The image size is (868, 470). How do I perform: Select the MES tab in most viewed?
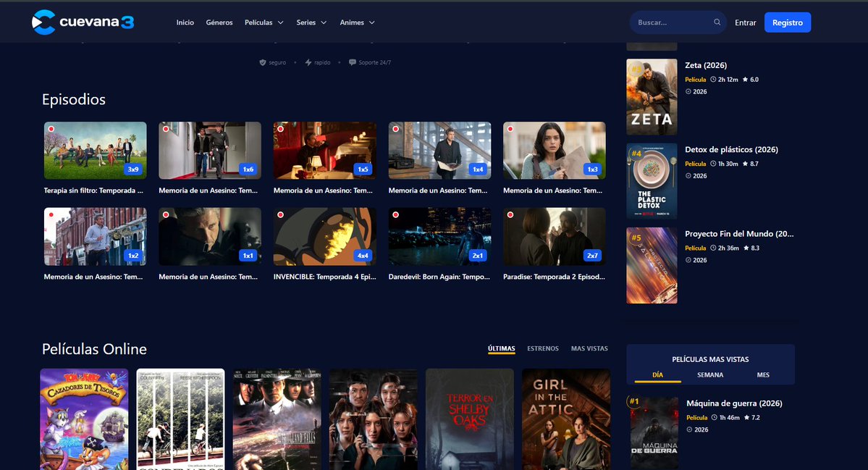(x=763, y=375)
